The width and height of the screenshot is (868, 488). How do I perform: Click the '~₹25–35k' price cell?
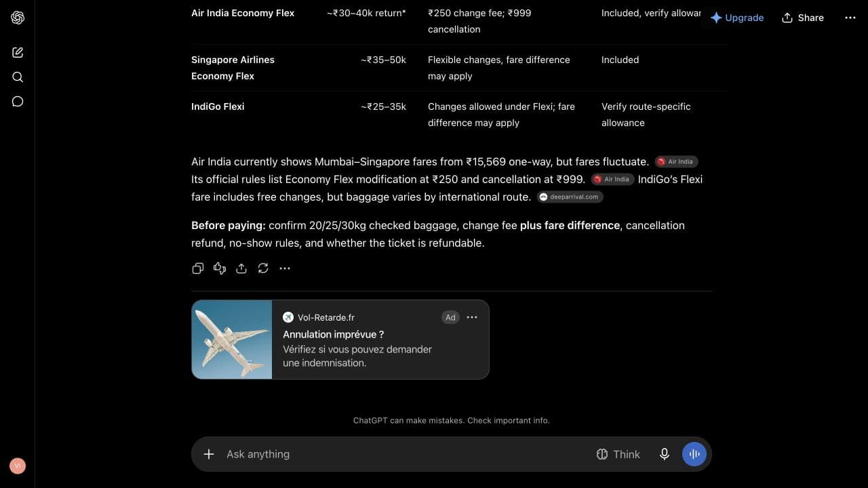(383, 106)
